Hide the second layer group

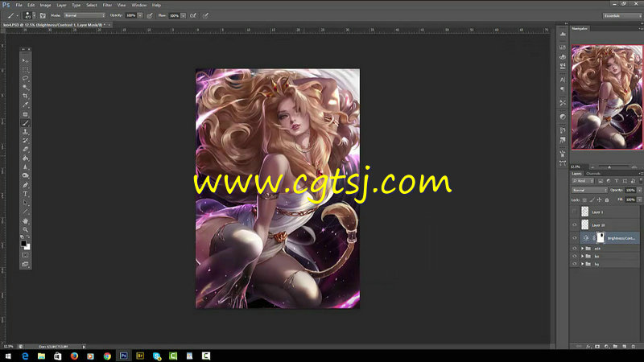pyautogui.click(x=574, y=256)
